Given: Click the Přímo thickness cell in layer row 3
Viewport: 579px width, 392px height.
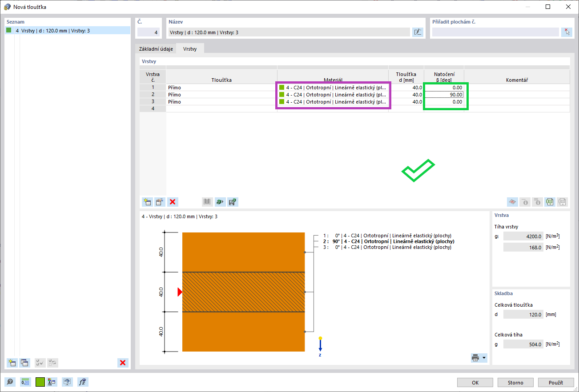Looking at the screenshot, I should click(221, 102).
